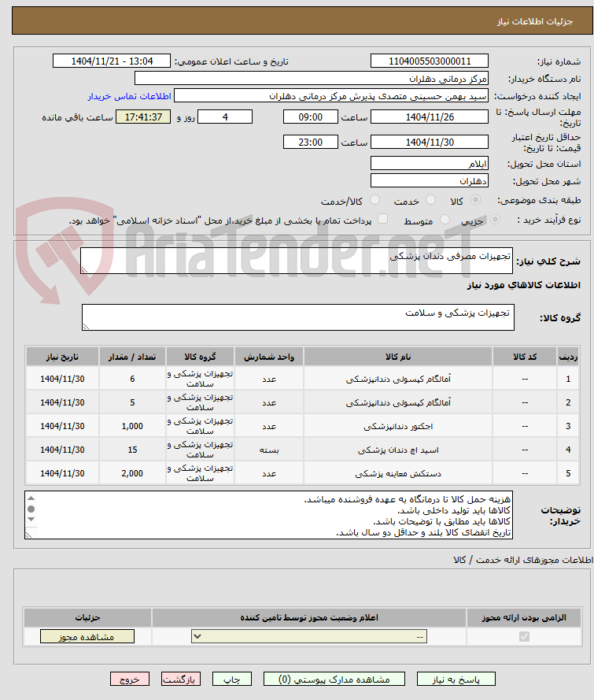Click مشاهده مجوز button
Screen dimensions: 594x700
tap(87, 636)
